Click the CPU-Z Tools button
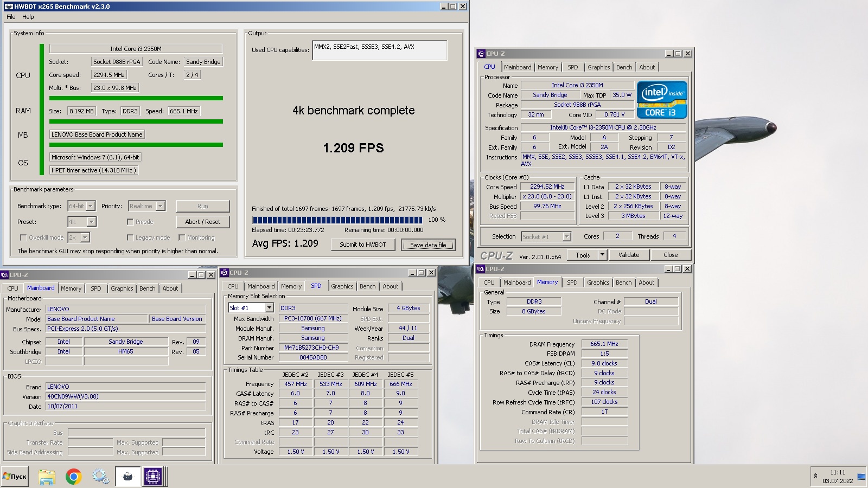Screen dimensions: 868x488 [583, 255]
